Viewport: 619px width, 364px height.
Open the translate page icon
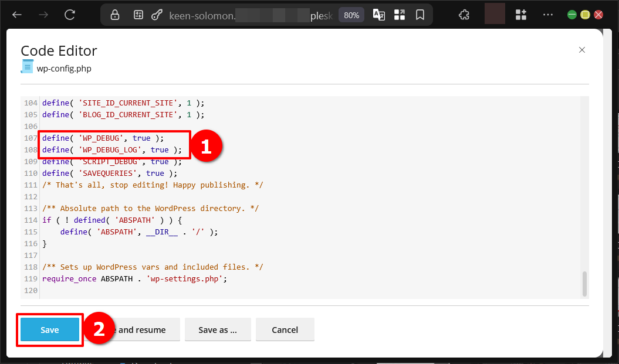point(378,15)
